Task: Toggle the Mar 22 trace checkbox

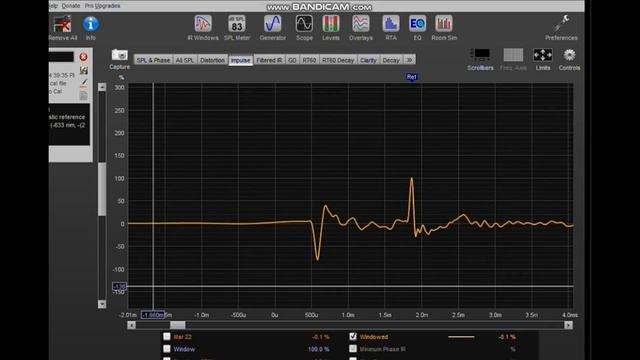Action: [167, 336]
